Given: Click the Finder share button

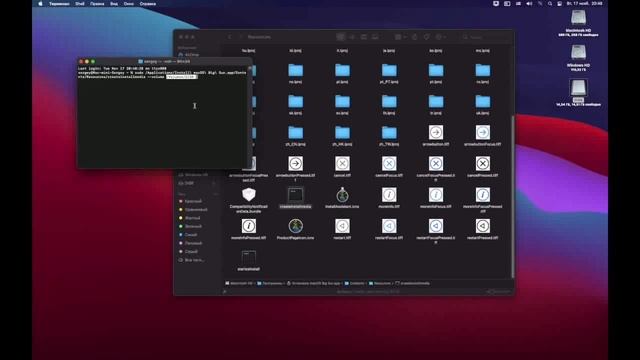Looking at the screenshot, I should (415, 37).
